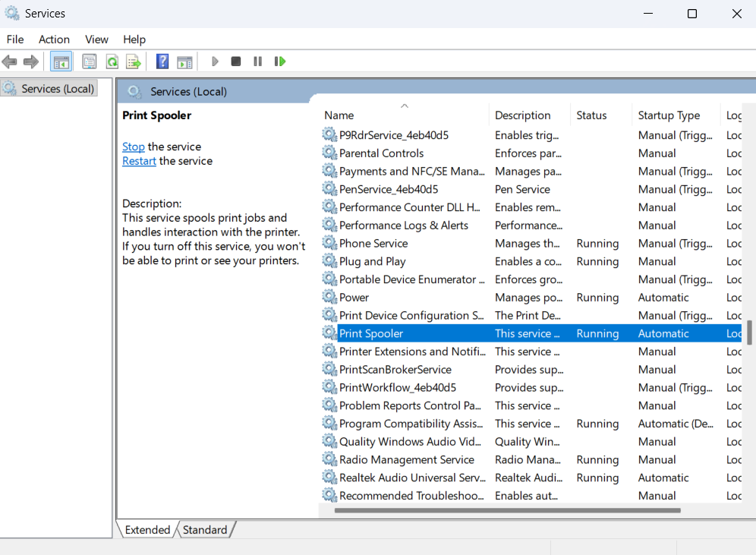Close the Services window
Viewport: 756px width, 555px height.
[737, 14]
